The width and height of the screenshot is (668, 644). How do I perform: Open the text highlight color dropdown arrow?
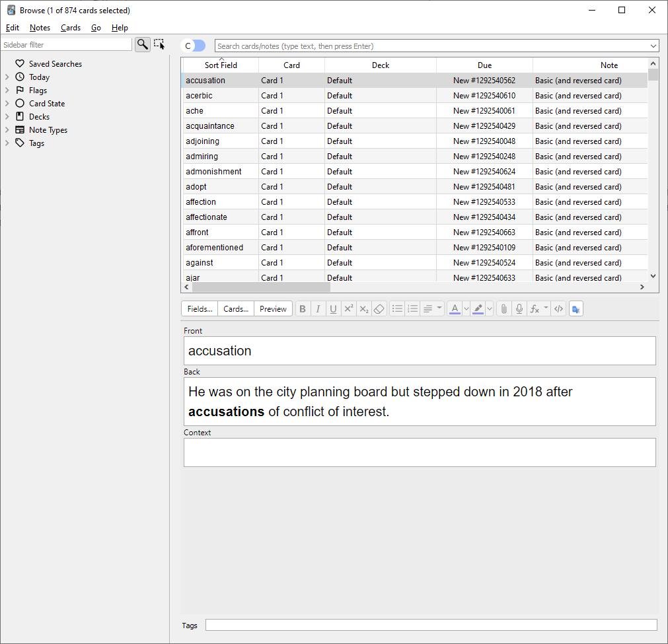point(490,309)
